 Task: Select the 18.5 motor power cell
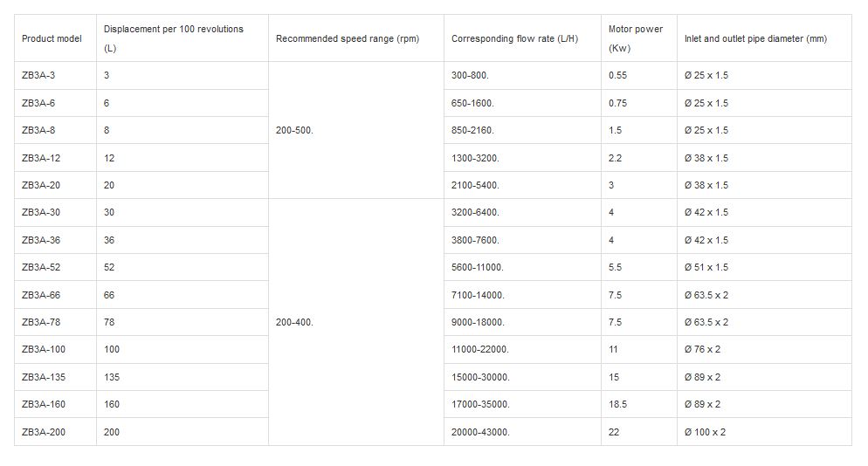click(x=617, y=404)
